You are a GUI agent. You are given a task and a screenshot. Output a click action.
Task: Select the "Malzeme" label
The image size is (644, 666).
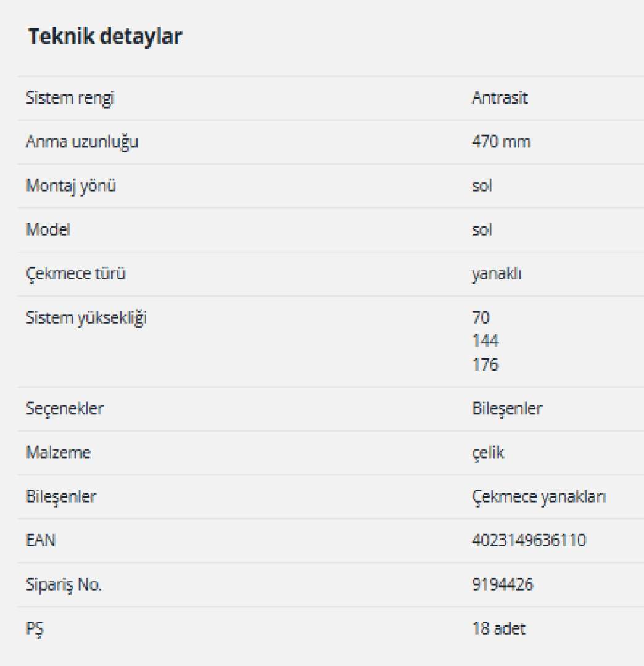click(58, 452)
